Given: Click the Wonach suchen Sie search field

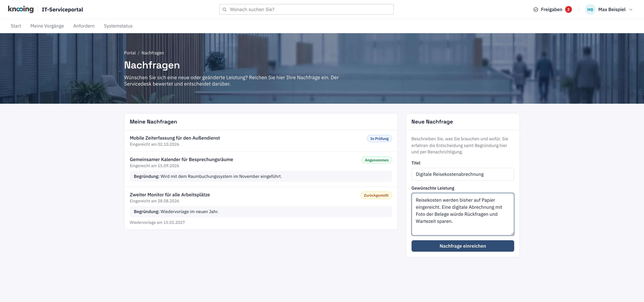Looking at the screenshot, I should point(307,10).
